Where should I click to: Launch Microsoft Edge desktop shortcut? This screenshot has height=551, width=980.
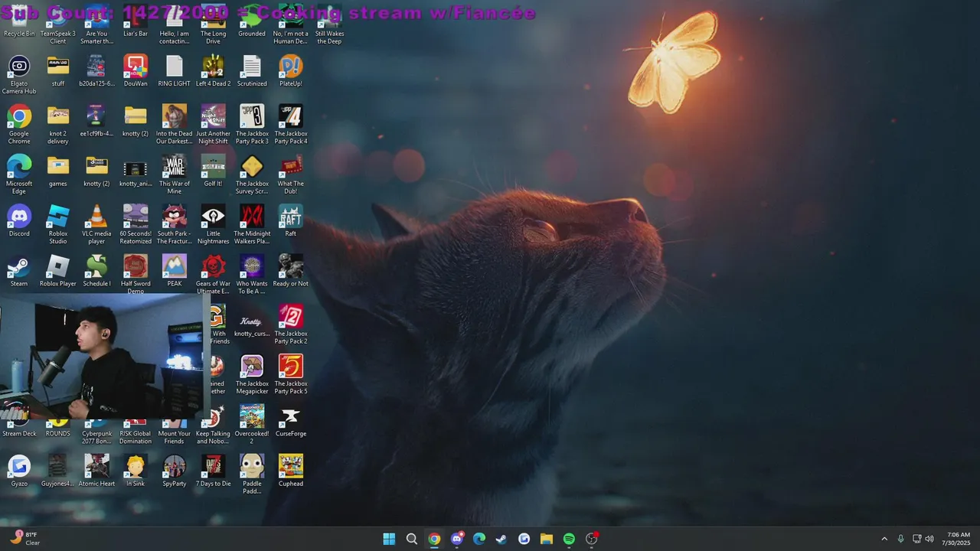pyautogui.click(x=19, y=174)
